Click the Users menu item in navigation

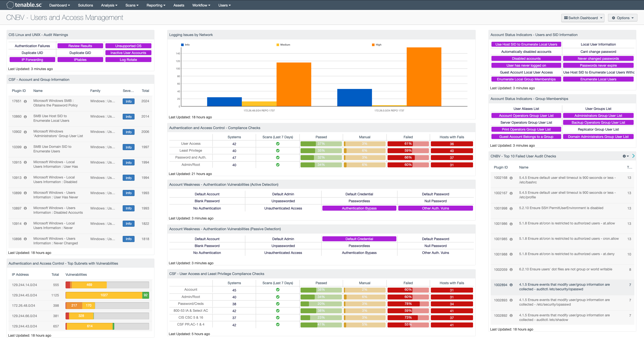pos(224,5)
